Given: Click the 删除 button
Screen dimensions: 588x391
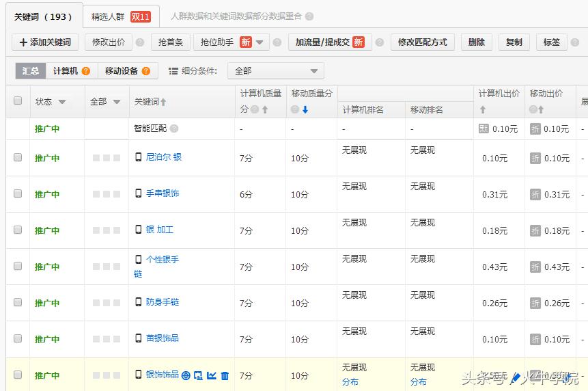Looking at the screenshot, I should point(477,42).
